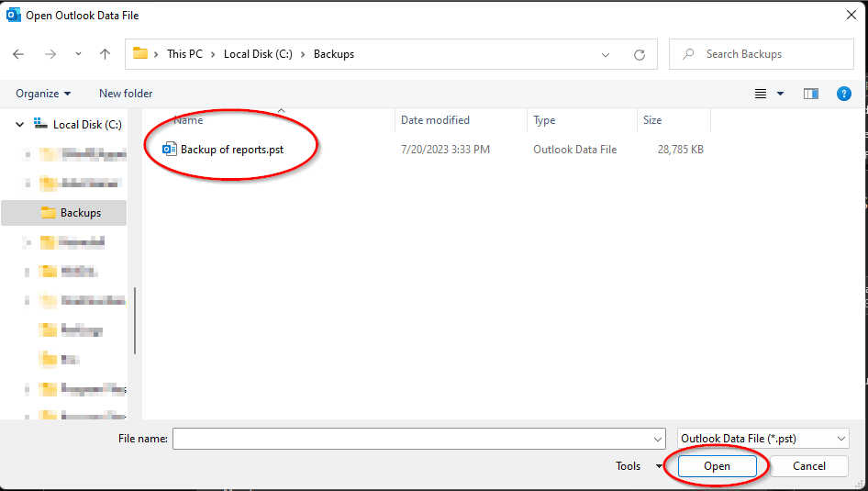Click the search magnifier icon
The image size is (868, 491).
pyautogui.click(x=688, y=54)
